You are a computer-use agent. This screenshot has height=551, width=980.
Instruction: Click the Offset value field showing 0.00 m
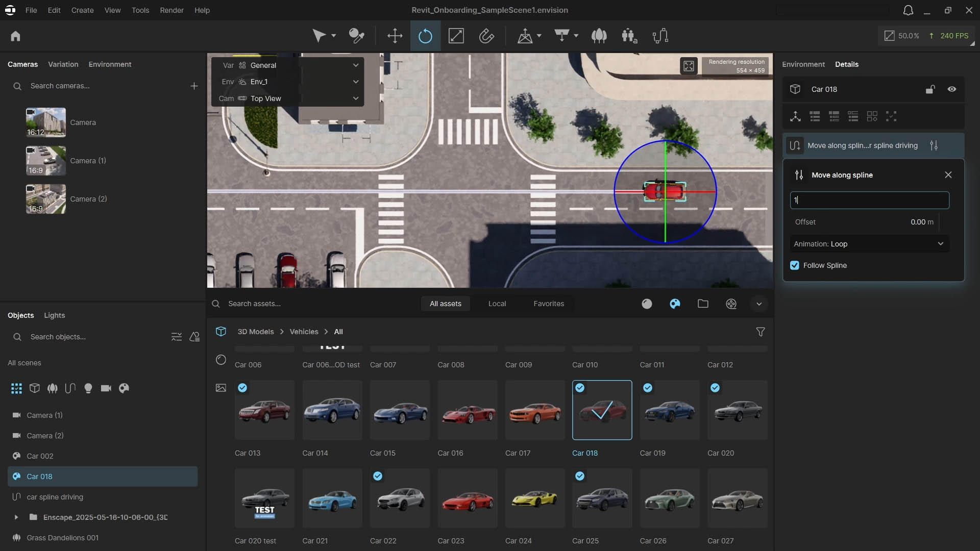click(922, 222)
